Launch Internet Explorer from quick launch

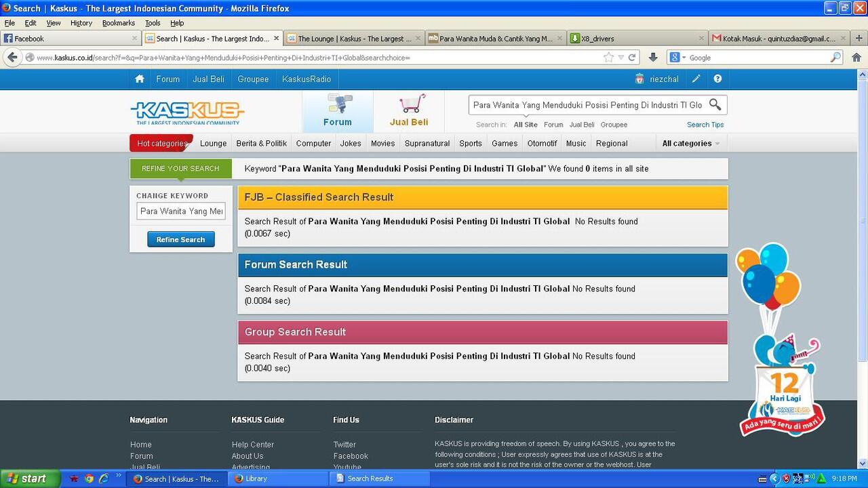pos(104,479)
